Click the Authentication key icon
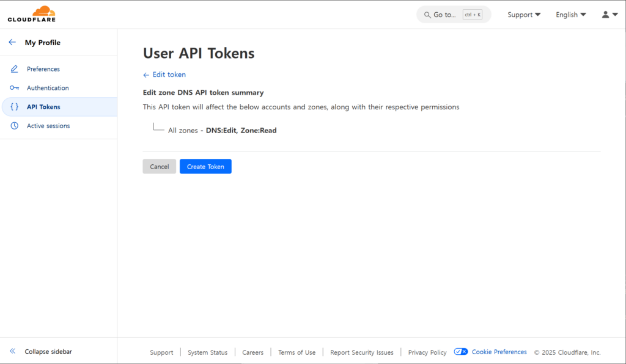626x364 pixels. pyautogui.click(x=15, y=88)
